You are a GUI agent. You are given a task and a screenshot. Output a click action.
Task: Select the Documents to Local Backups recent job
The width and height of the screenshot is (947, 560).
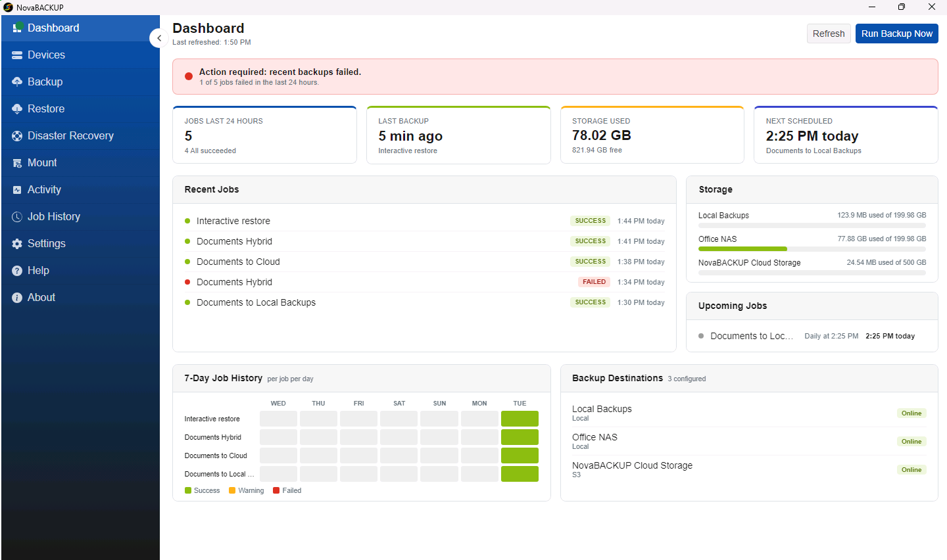(425, 302)
